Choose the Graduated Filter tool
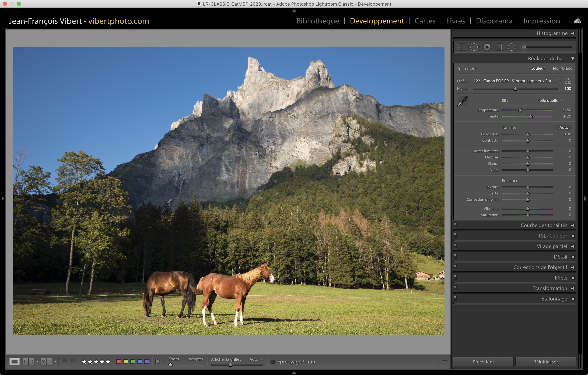The height and width of the screenshot is (375, 588). [x=499, y=47]
